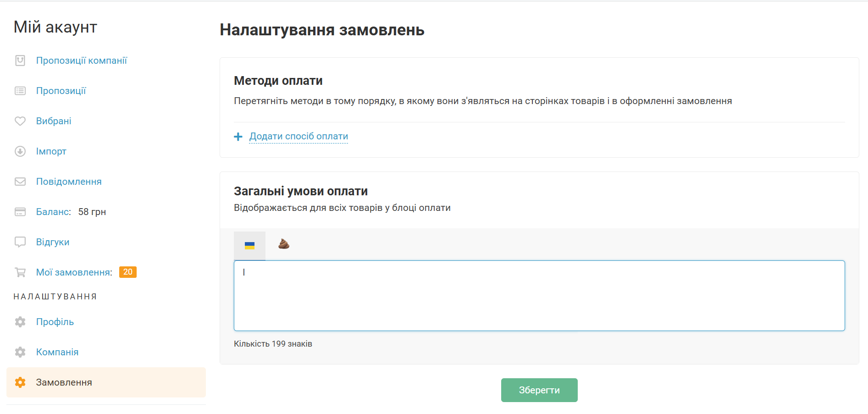Image resolution: width=868 pixels, height=414 pixels.
Task: Click the envelope icon for Повідомлення
Action: point(20,182)
